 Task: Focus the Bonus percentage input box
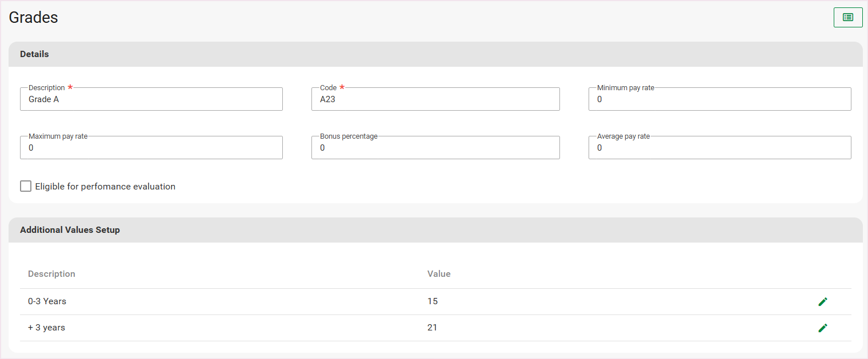(x=435, y=148)
